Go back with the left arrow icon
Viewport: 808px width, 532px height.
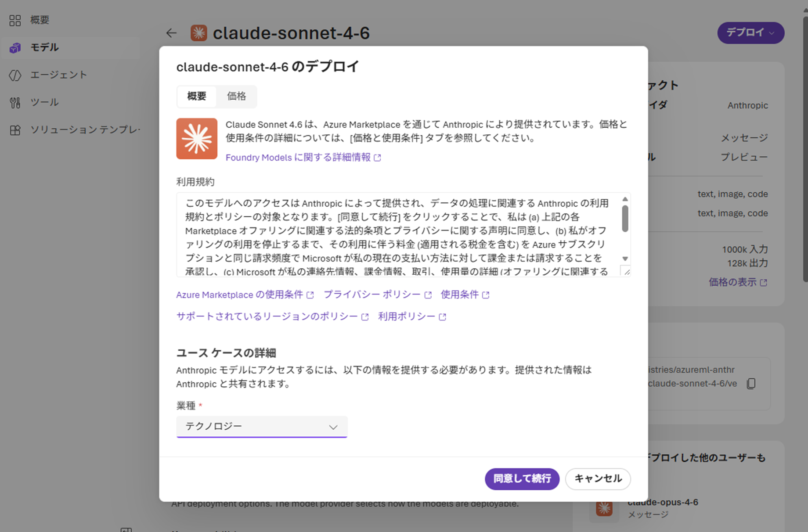(171, 33)
